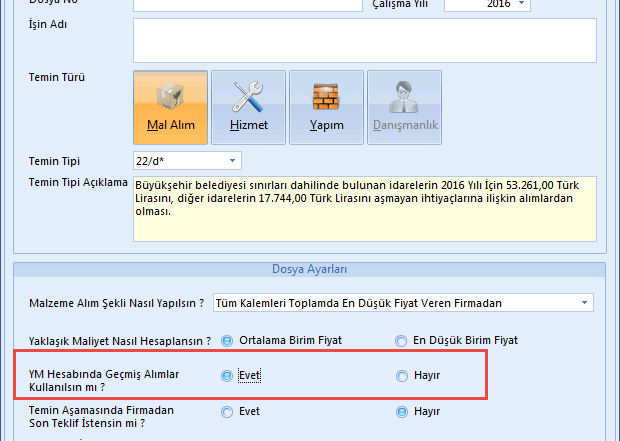The height and width of the screenshot is (441, 620).
Task: Select the Mal Alım procurement type
Action: 170,107
